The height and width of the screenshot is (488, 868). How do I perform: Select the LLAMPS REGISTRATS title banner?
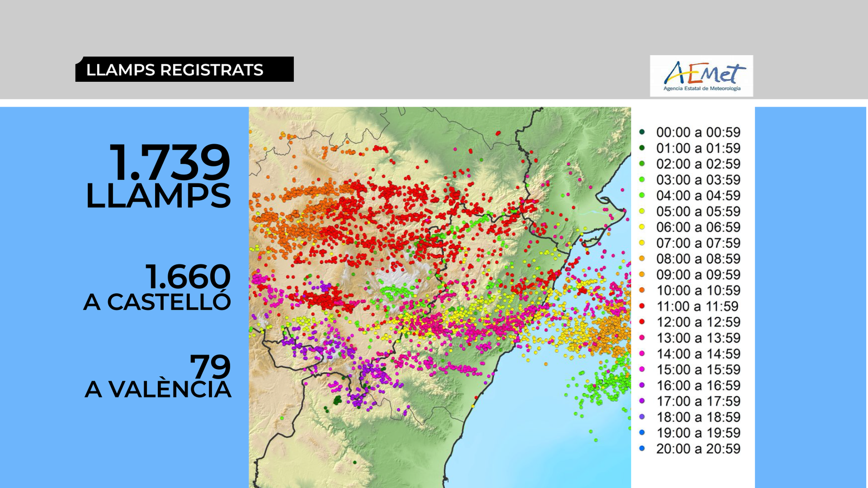pos(184,69)
